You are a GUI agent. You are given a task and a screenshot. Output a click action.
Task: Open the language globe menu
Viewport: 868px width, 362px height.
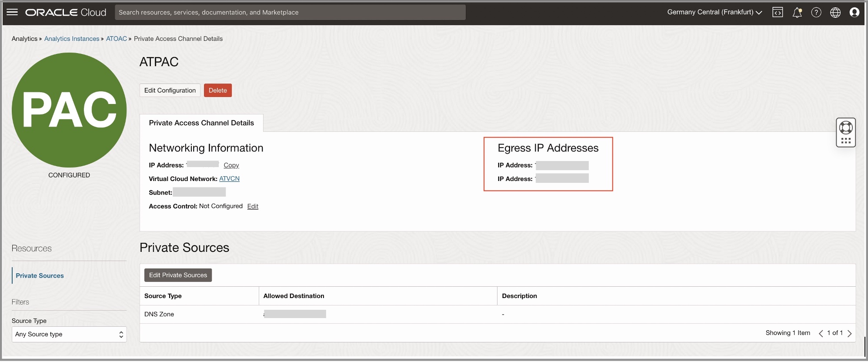[x=835, y=12]
